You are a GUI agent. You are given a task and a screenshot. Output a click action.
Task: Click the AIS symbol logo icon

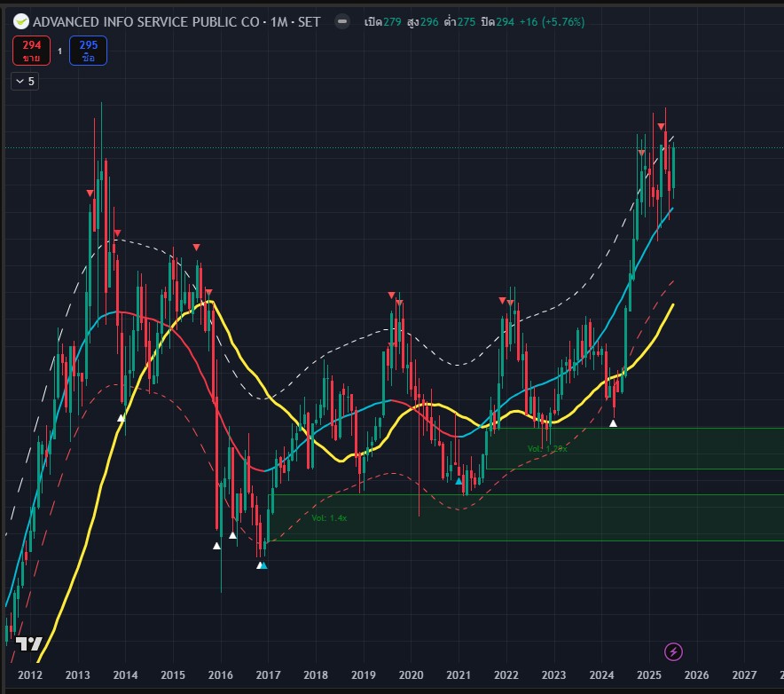[21, 21]
